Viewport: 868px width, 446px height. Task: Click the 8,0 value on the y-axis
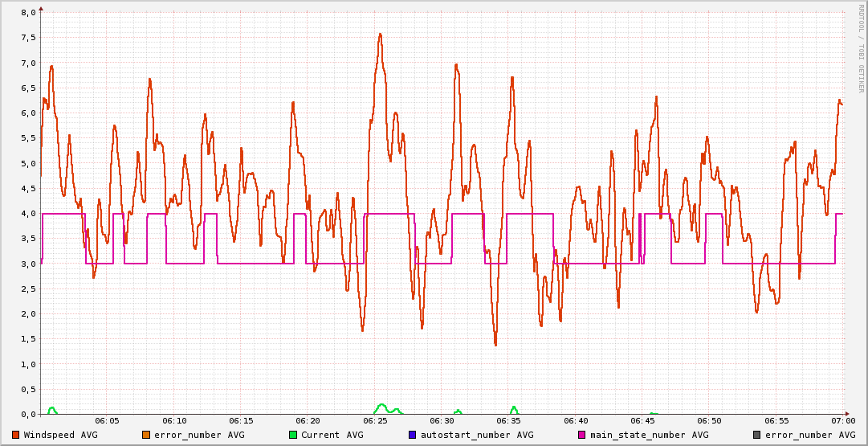tap(27, 13)
